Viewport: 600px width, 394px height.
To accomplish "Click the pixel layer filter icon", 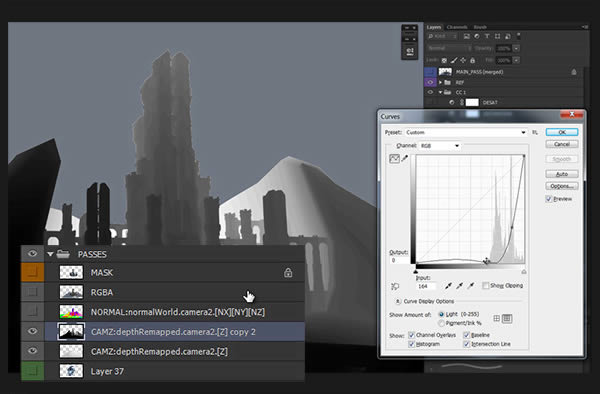I will coord(466,36).
